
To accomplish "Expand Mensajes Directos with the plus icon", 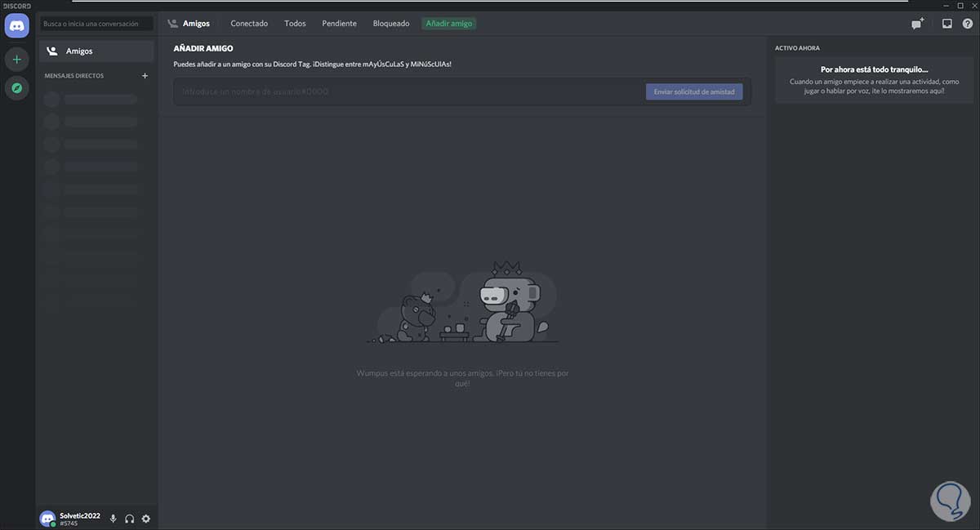I will click(145, 75).
